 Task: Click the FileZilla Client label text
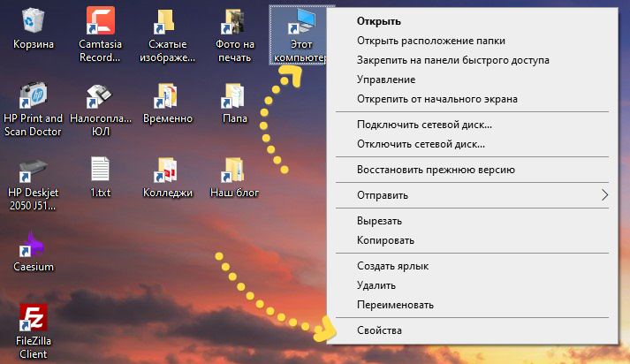pyautogui.click(x=34, y=347)
